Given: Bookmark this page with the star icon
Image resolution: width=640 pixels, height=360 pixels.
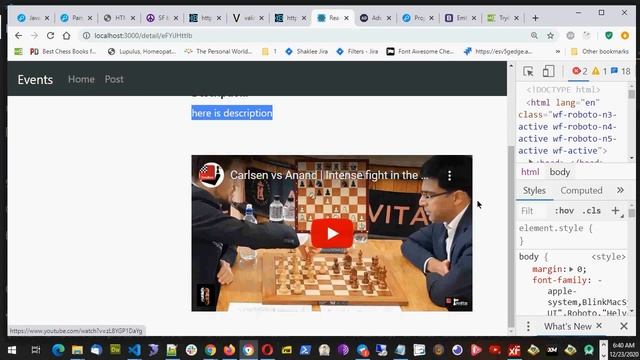Looking at the screenshot, I should click(x=551, y=36).
